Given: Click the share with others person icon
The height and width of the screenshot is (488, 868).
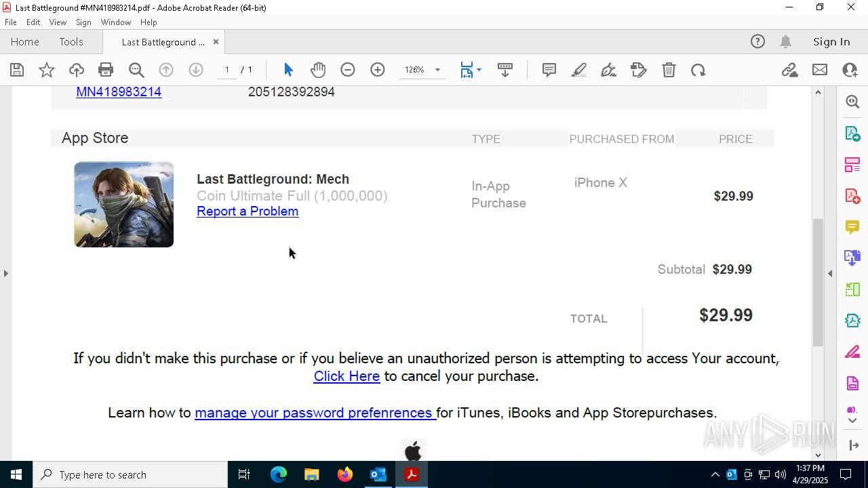Looking at the screenshot, I should coord(850,70).
